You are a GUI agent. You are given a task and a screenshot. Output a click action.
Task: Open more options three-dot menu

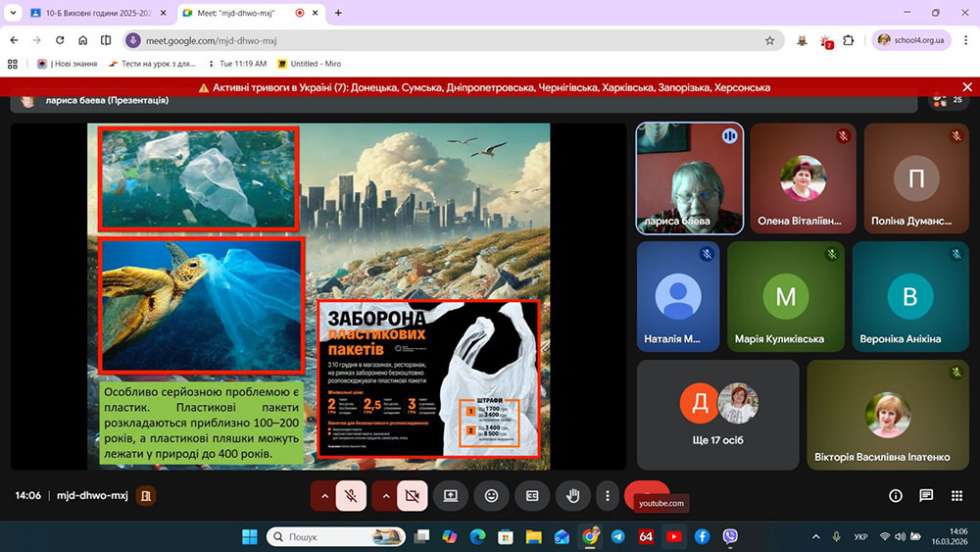pyautogui.click(x=608, y=496)
